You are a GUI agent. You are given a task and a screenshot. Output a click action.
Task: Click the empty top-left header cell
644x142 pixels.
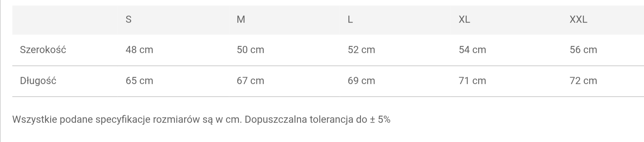pos(64,20)
